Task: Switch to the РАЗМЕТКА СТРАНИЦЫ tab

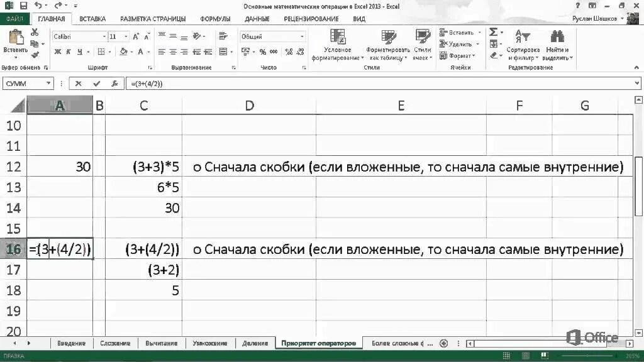Action: 153,19
